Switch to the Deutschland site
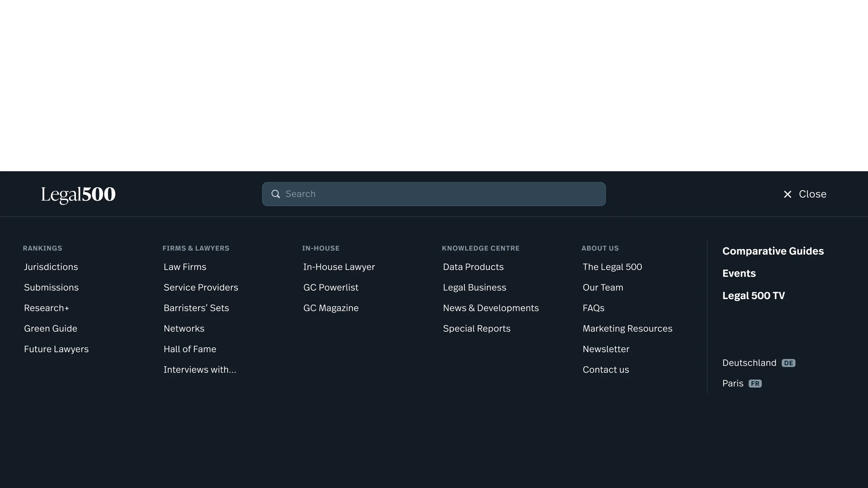This screenshot has height=488, width=868. pos(749,363)
